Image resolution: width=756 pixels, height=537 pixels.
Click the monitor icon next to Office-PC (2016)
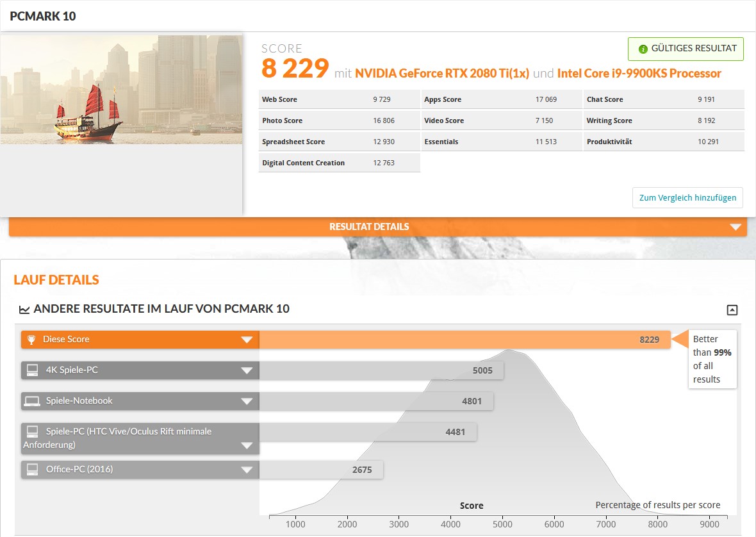click(x=32, y=470)
